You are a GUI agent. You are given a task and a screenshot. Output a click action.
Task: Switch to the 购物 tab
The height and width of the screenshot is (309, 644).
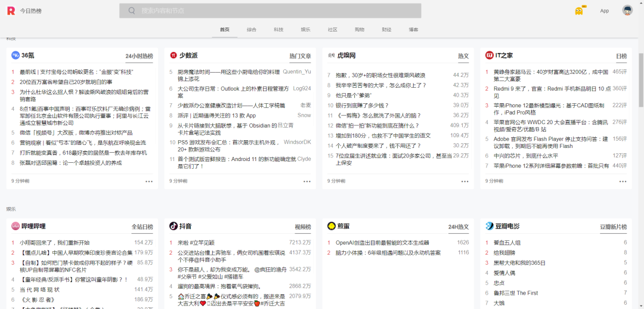(x=360, y=30)
